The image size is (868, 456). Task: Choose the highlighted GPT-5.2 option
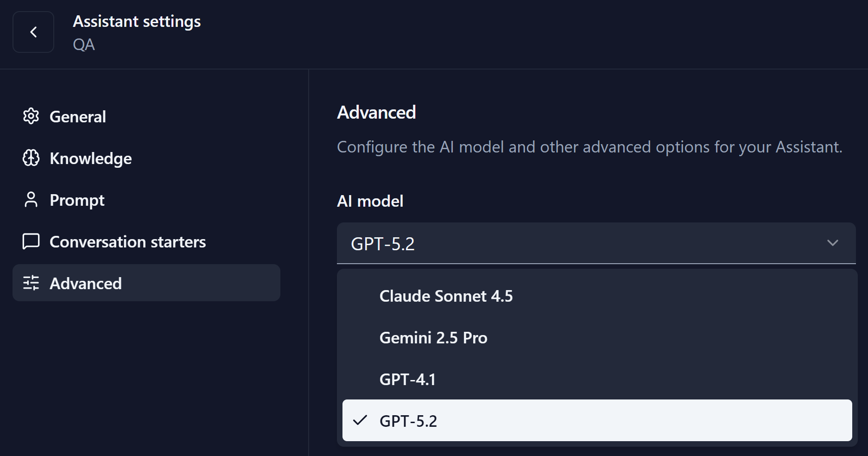[x=409, y=421]
